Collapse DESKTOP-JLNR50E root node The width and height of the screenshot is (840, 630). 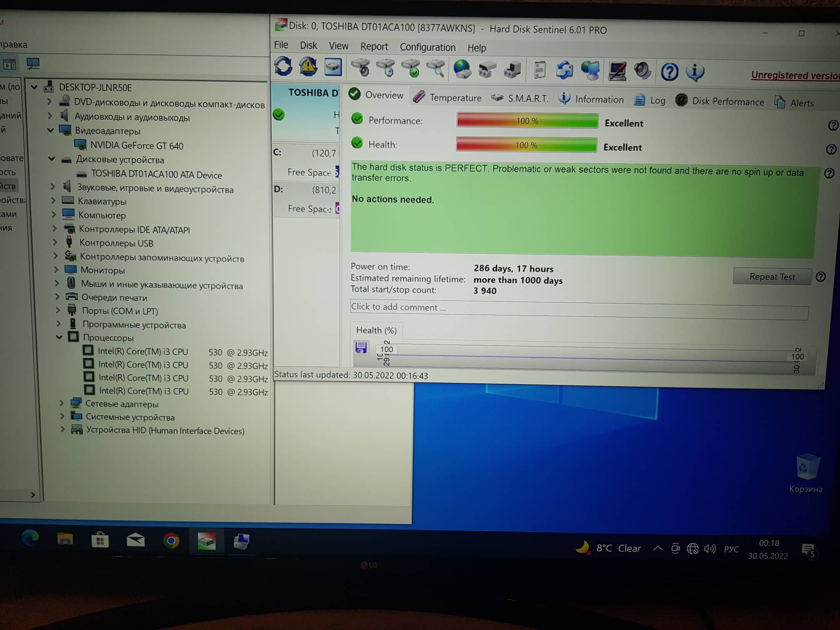(x=34, y=87)
